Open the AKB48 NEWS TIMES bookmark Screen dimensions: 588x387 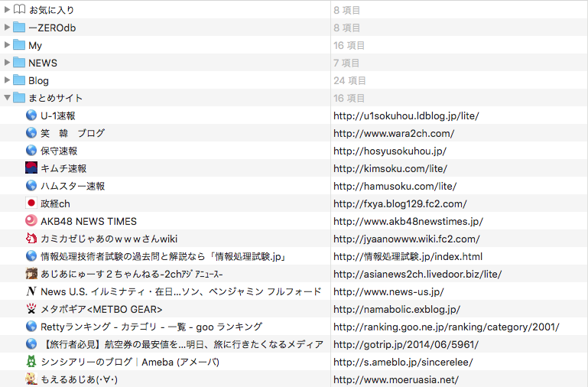[x=89, y=222]
